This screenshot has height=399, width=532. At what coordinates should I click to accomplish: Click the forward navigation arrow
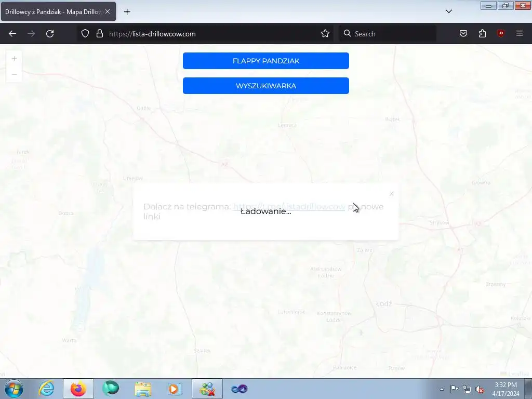tap(31, 34)
